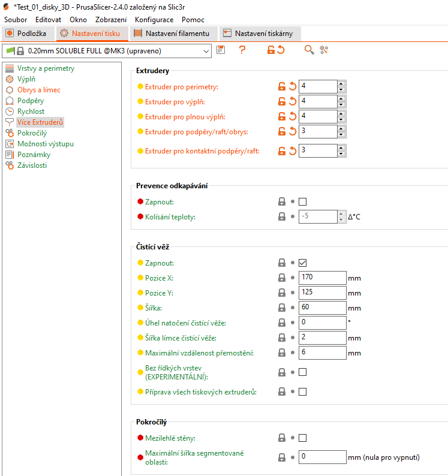Compare presets icon in toolbar
Viewport: 448px width, 476px height.
324,50
